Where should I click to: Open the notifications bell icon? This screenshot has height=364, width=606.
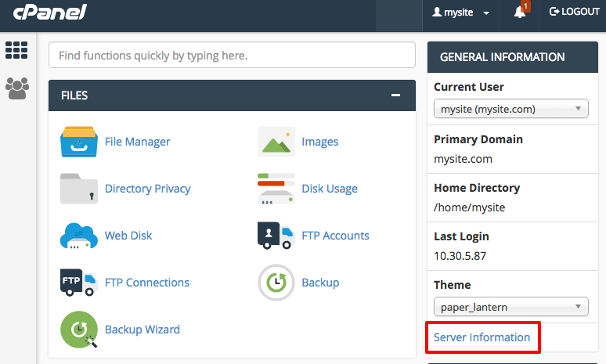click(520, 13)
